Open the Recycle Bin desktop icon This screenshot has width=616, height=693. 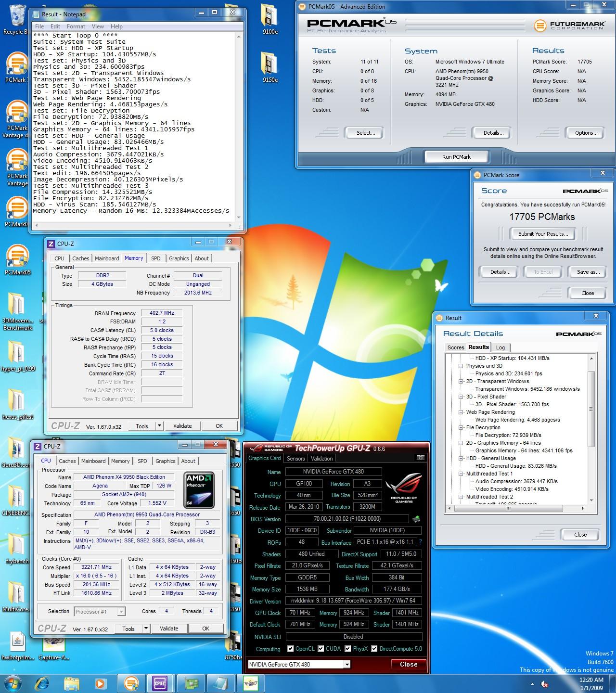(x=16, y=19)
